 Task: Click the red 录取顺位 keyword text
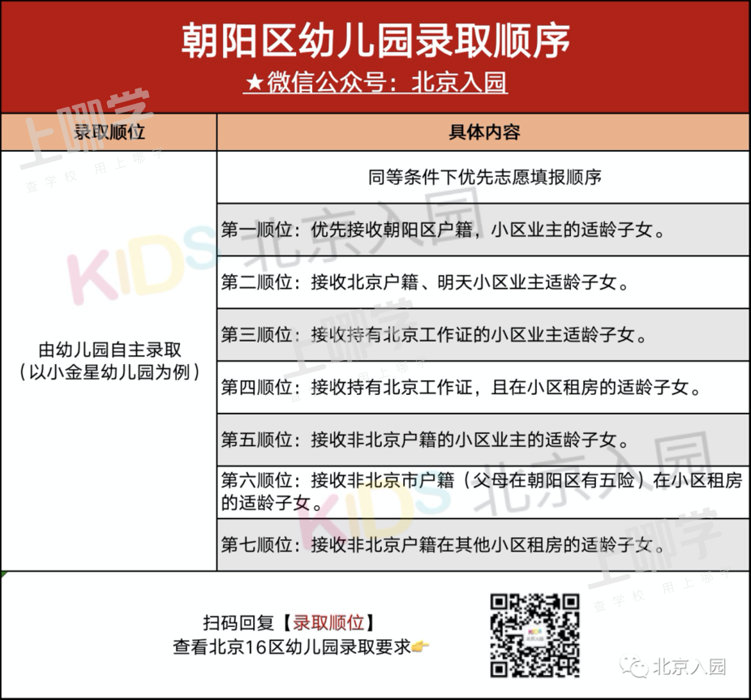click(x=328, y=623)
